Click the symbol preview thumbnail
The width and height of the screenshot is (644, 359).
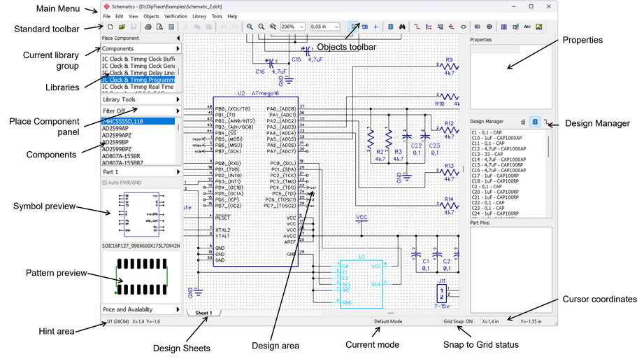[141, 215]
